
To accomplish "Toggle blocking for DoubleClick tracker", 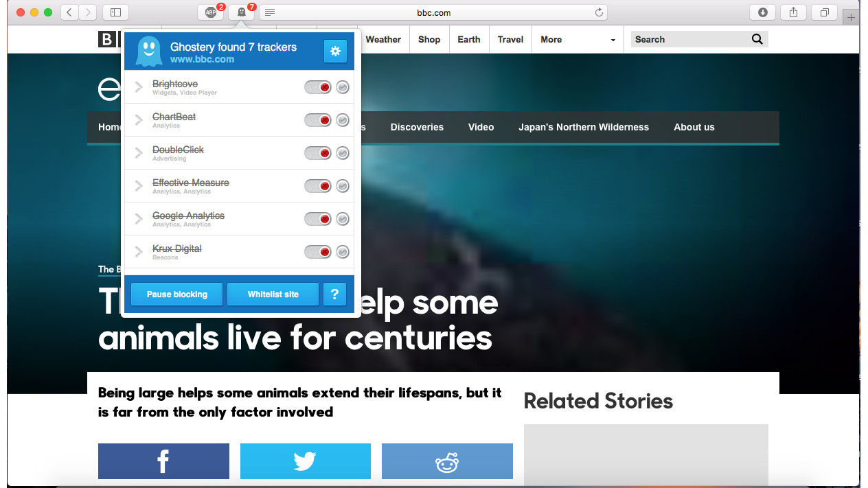I will coord(318,153).
